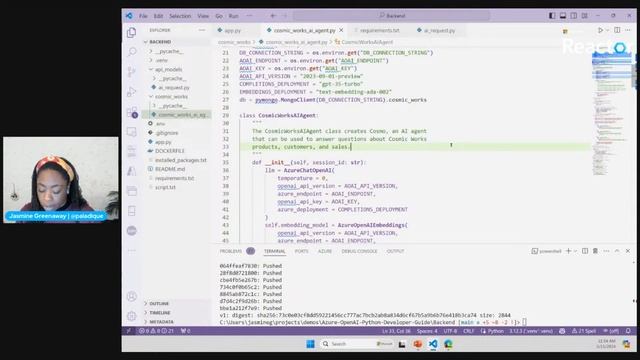Open the Search view in activity bar
Image resolution: width=640 pixels, height=360 pixels.
[131, 52]
